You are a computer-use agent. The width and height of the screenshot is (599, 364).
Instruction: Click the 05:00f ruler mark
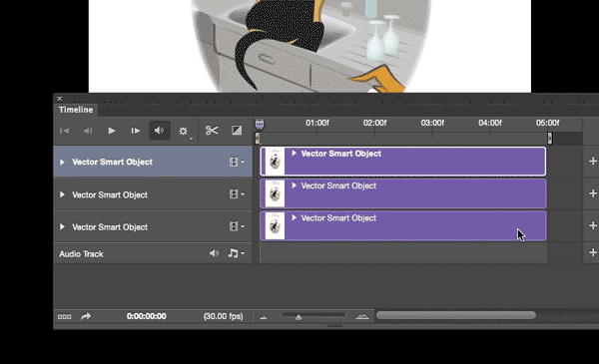click(x=547, y=123)
